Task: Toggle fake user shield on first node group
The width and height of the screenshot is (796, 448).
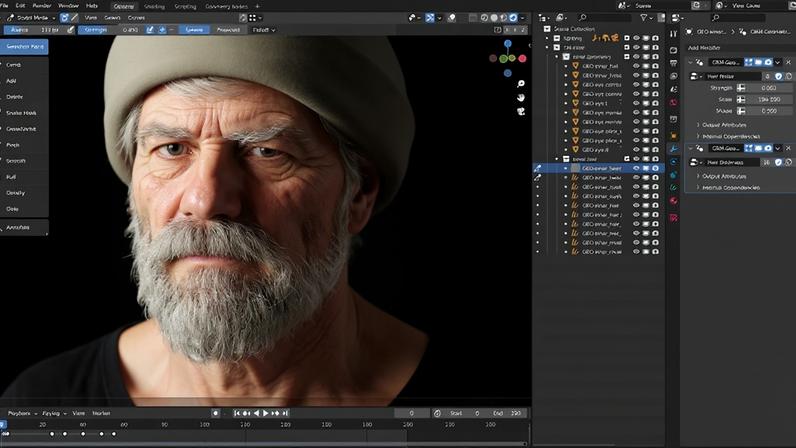Action: (779, 76)
